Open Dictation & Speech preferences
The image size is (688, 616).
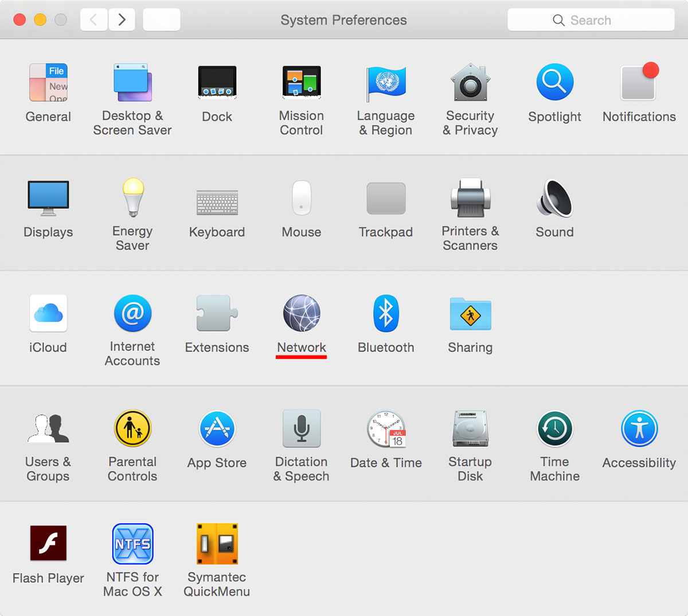(302, 429)
